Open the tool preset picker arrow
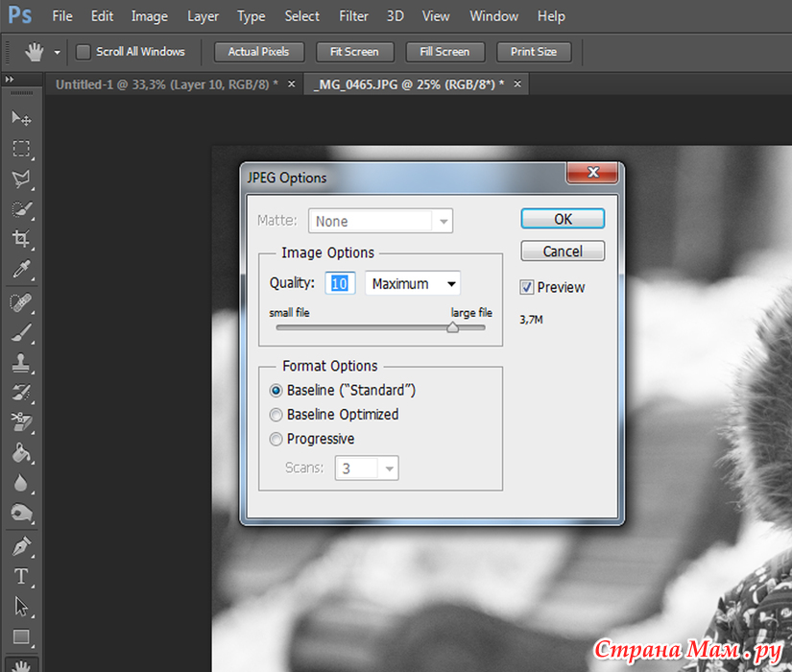792x672 pixels. (x=57, y=52)
